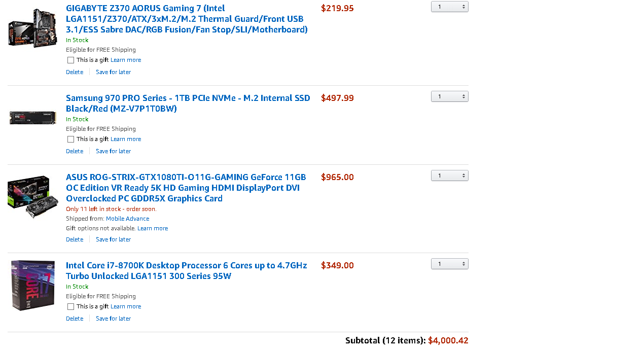Expand quantity selector for ASUS graphics card

(x=449, y=176)
